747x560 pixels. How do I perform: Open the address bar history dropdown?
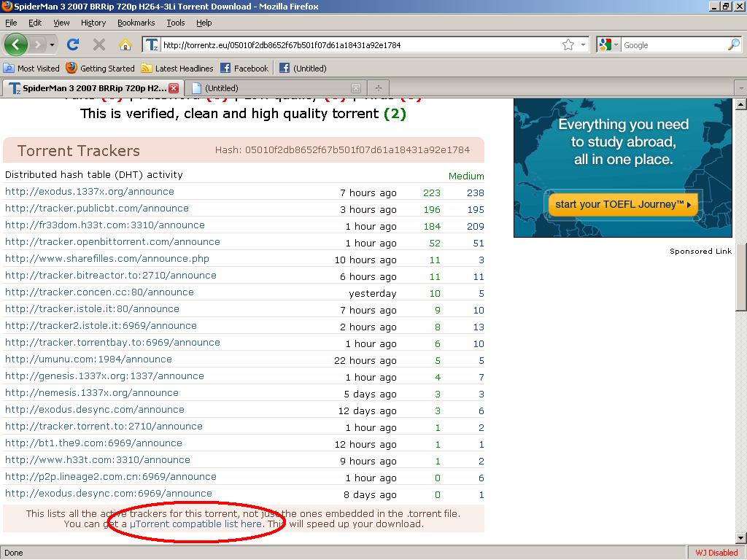583,44
